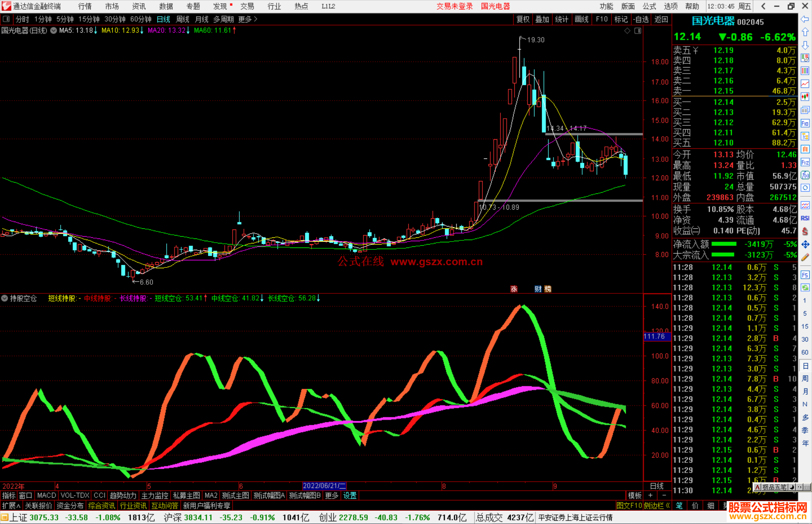812x524 pixels.
Task: Select the 1 minute period in sidebar
Action: tap(804, 301)
